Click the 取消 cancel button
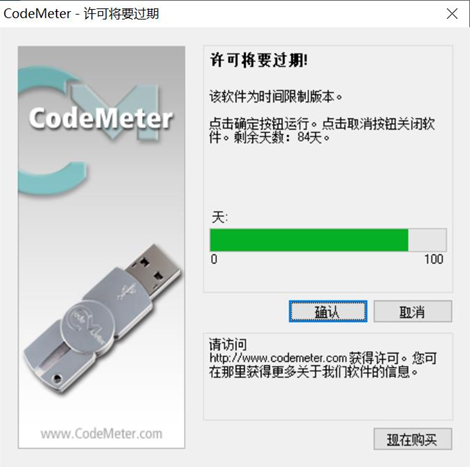 coord(413,311)
